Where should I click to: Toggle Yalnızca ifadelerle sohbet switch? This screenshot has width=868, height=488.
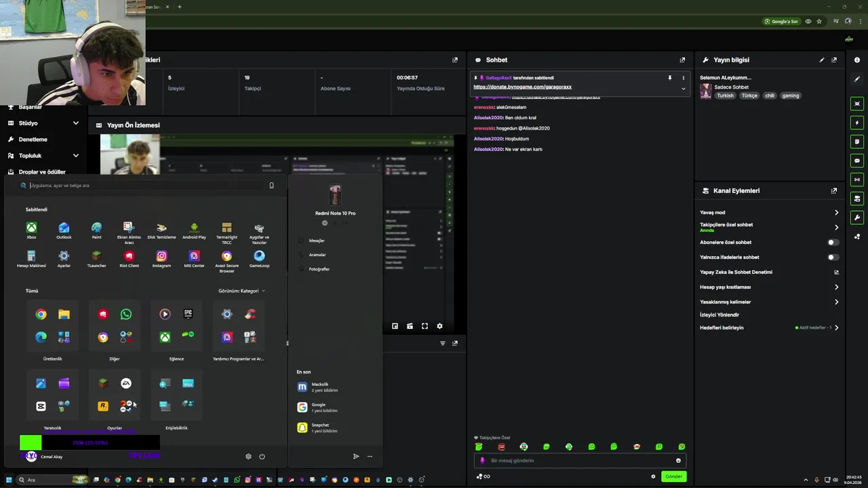tap(833, 257)
